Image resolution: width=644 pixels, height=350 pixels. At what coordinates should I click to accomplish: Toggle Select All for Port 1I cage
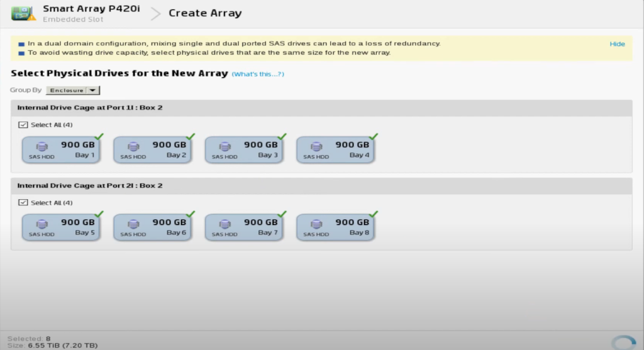pyautogui.click(x=23, y=125)
